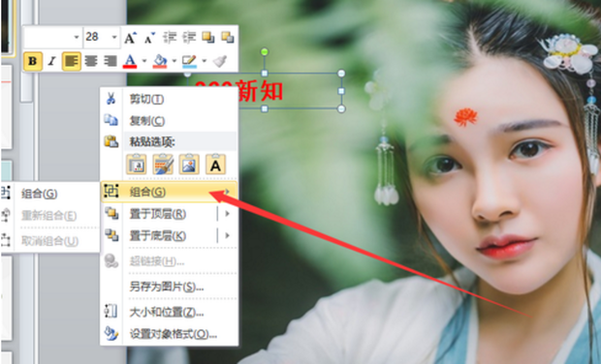Select 置于底层(K) menu entry
Viewport: 601px width, 364px height.
tap(158, 236)
